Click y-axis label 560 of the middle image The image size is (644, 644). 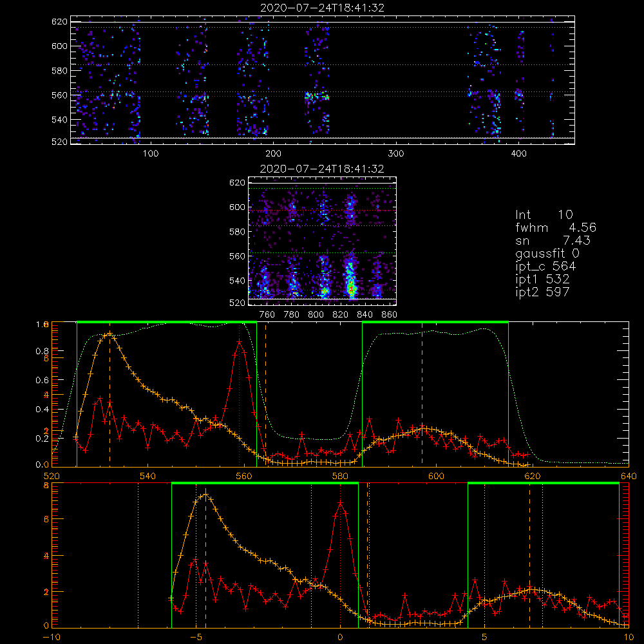pos(237,256)
